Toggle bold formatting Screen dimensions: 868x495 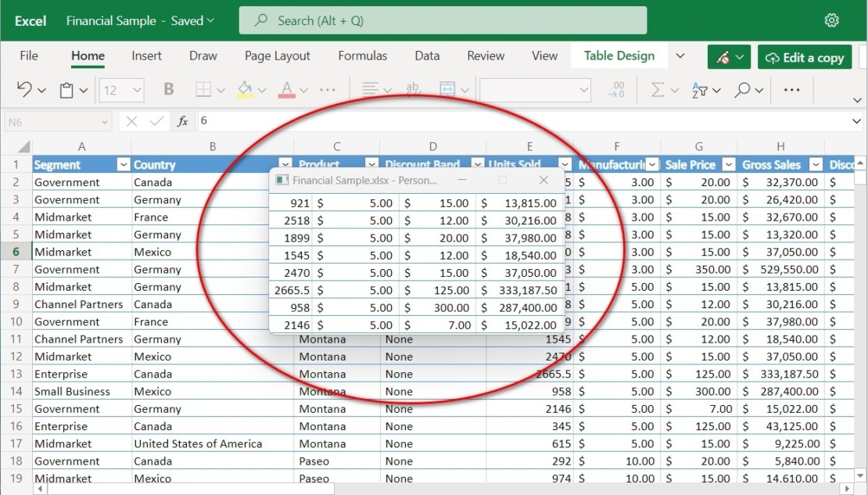click(168, 90)
